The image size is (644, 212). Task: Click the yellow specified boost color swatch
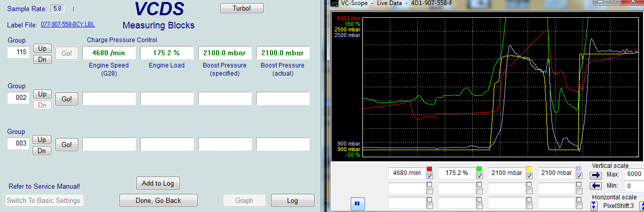tap(529, 169)
